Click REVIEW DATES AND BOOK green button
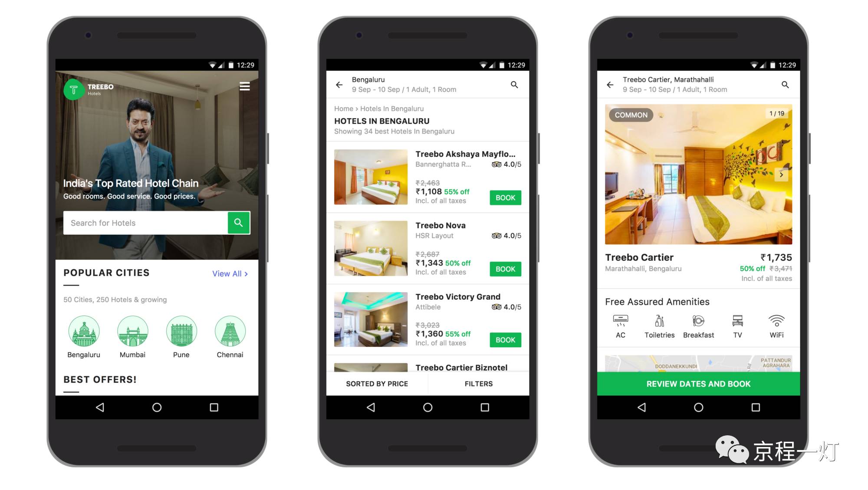 click(x=699, y=384)
